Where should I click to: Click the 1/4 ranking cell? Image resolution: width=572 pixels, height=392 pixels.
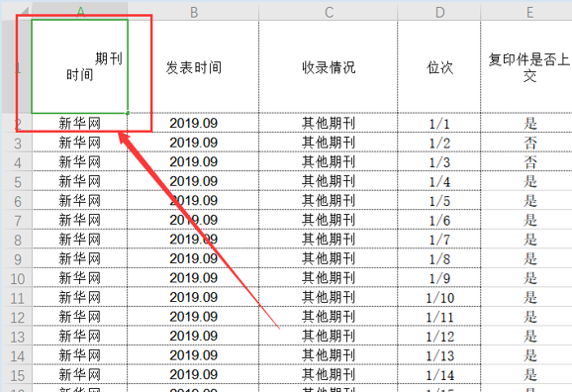pos(439,181)
